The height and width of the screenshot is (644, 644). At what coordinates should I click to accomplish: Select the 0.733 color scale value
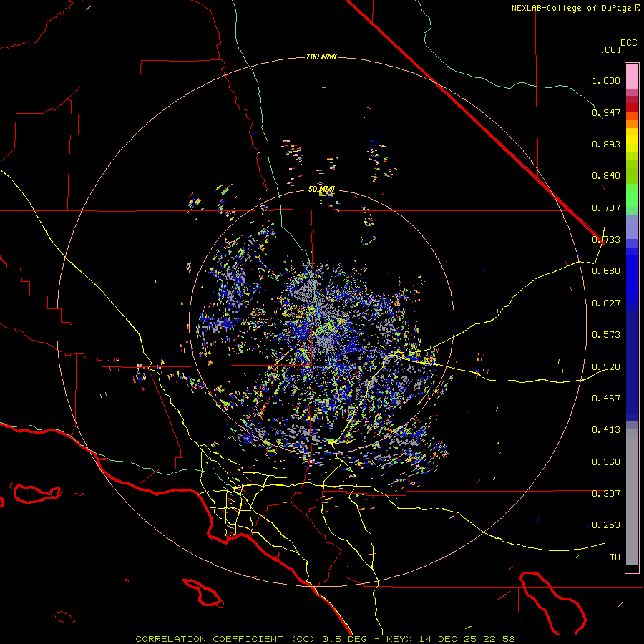(606, 240)
